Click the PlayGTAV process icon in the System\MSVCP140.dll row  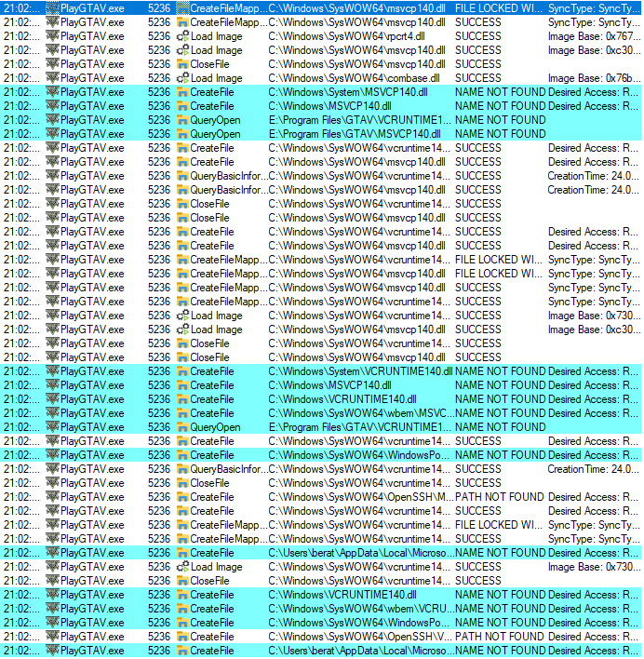point(52,92)
